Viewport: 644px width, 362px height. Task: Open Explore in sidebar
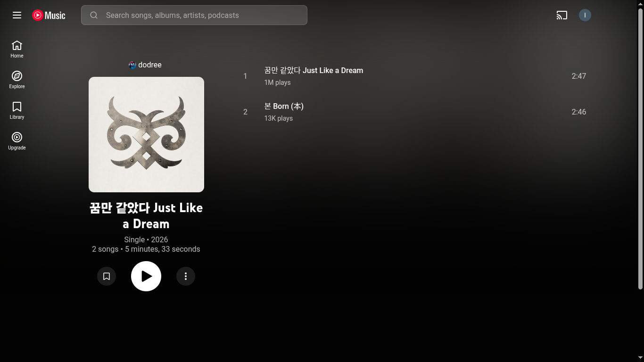coord(17,80)
